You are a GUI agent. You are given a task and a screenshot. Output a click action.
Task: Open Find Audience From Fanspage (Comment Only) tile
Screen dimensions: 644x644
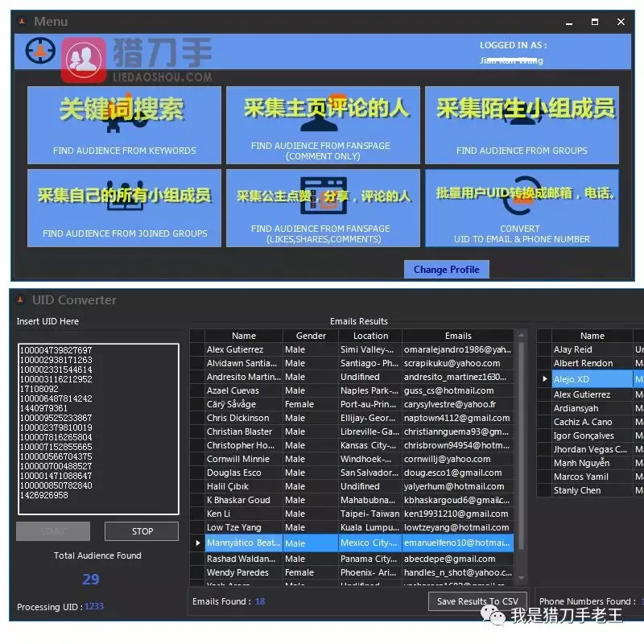coord(323,125)
